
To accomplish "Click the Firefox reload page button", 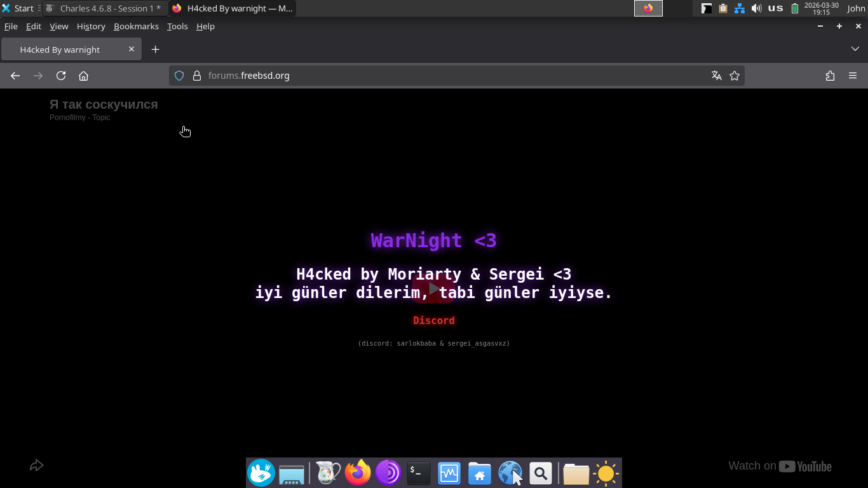I will (61, 76).
